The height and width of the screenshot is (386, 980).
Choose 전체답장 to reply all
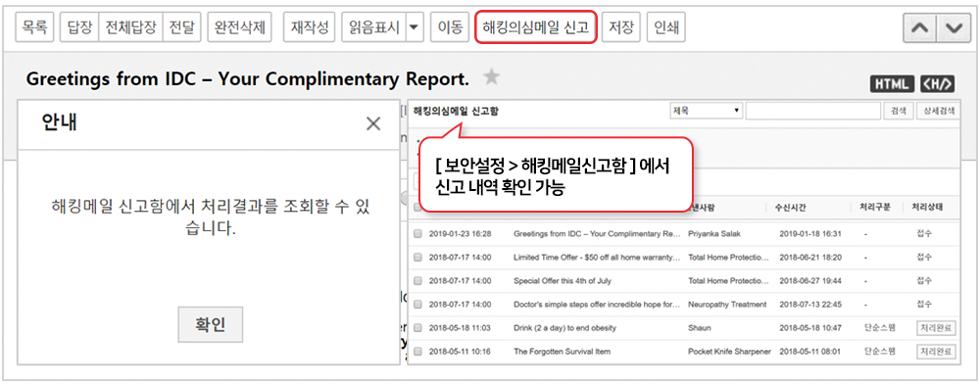[130, 27]
